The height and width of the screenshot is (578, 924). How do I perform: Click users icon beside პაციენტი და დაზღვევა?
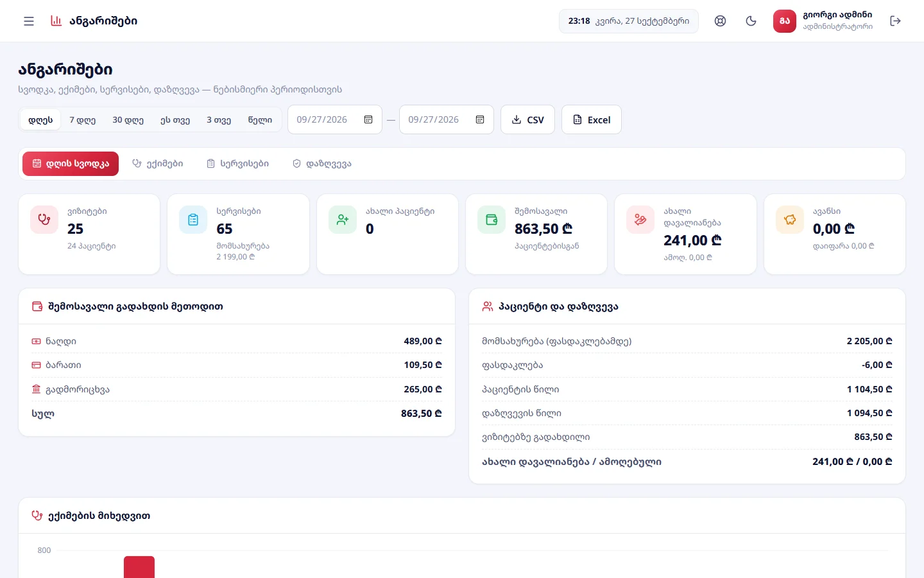pyautogui.click(x=488, y=306)
